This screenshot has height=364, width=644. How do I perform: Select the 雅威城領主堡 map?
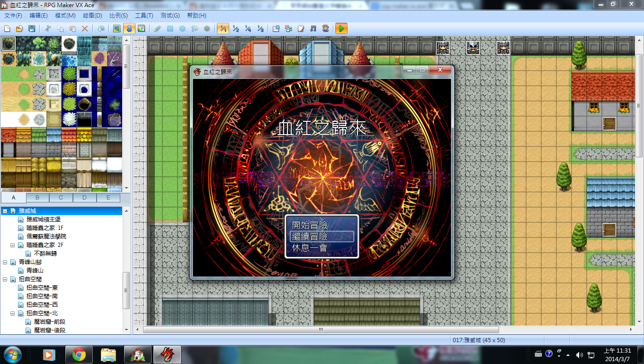pyautogui.click(x=44, y=219)
